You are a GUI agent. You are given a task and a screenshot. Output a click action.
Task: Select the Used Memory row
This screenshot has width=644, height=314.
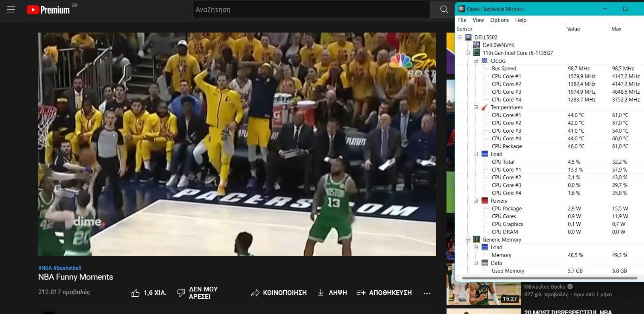[549, 271]
